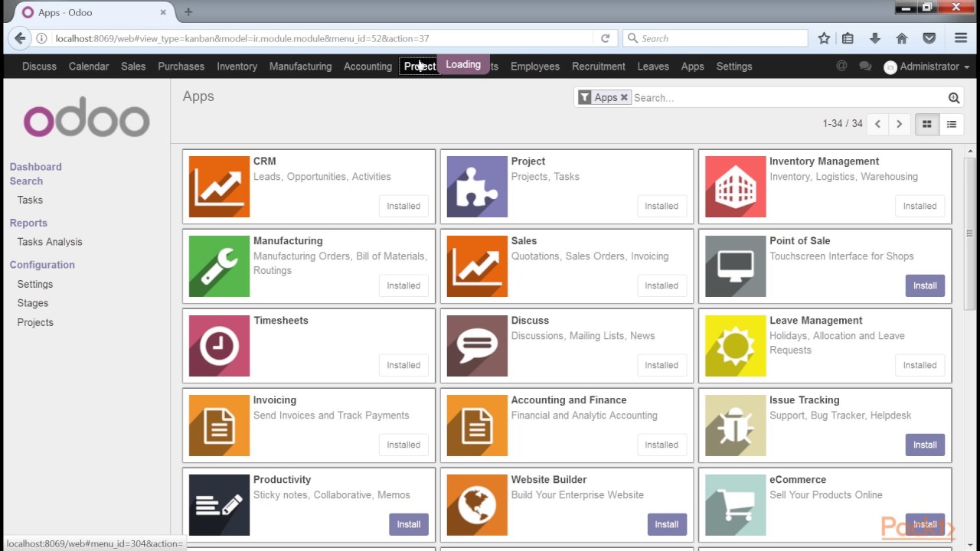Go to previous page of apps
Image resolution: width=980 pixels, height=551 pixels.
coord(877,124)
